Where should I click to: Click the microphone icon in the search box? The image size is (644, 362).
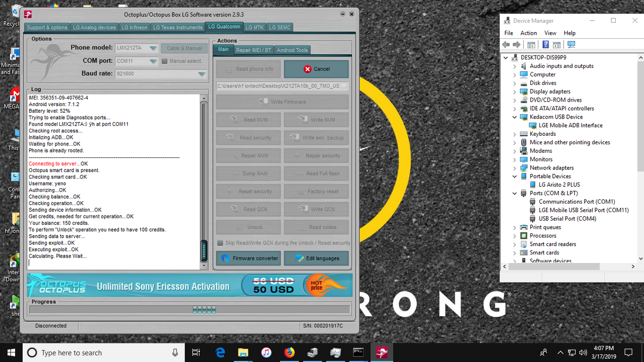click(175, 352)
